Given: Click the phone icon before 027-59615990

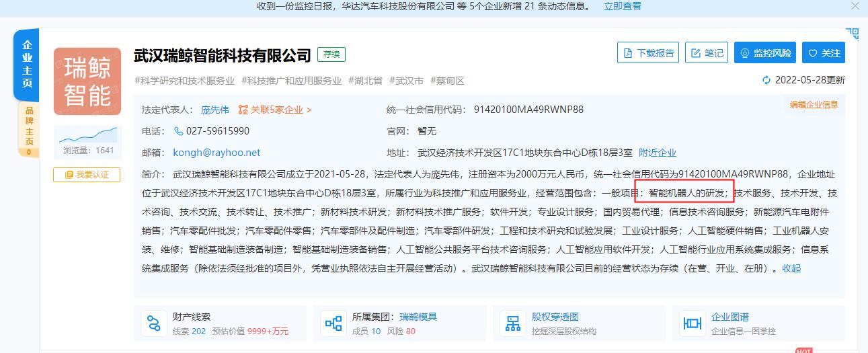Looking at the screenshot, I should pyautogui.click(x=179, y=131).
